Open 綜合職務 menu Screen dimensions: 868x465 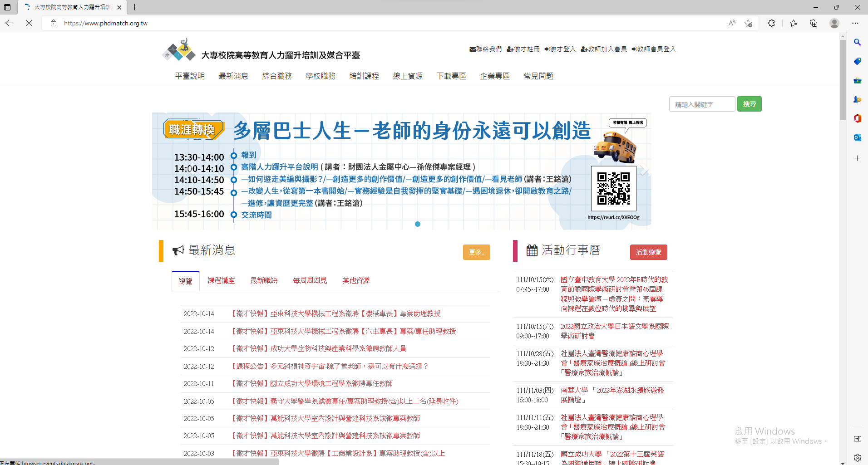point(277,76)
